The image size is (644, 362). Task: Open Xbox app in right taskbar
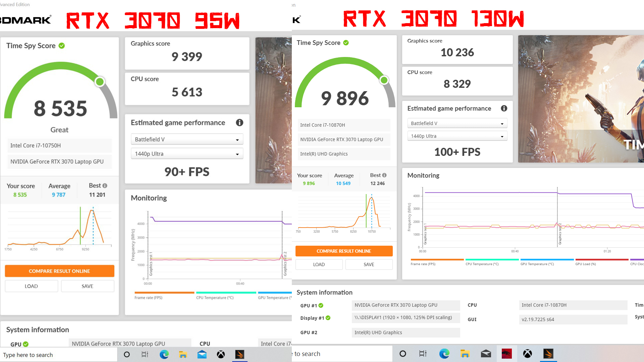[528, 354]
